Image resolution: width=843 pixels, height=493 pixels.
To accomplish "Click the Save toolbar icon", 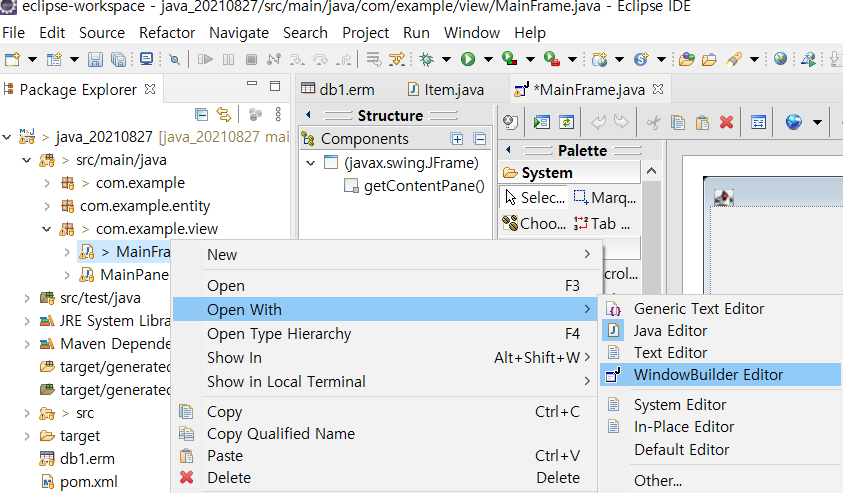I will [x=95, y=59].
